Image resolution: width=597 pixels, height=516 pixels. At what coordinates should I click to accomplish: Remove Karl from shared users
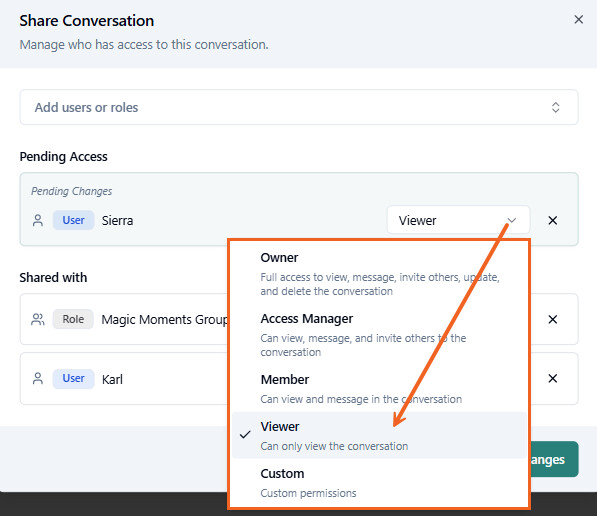pyautogui.click(x=552, y=379)
